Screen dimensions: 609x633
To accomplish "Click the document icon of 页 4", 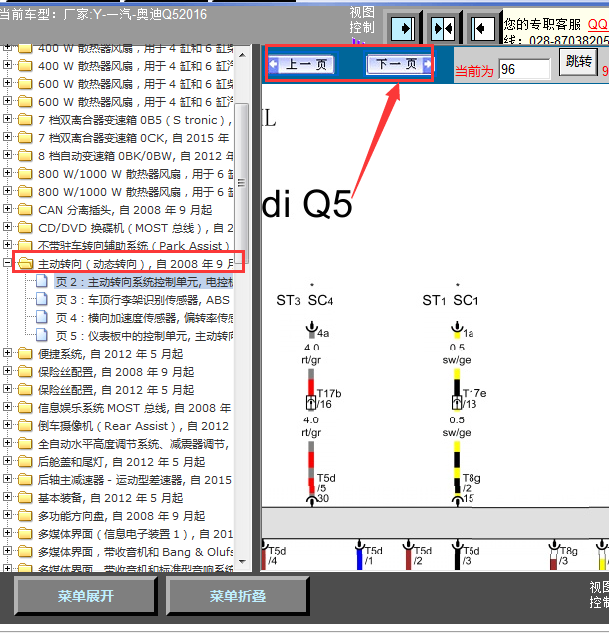I will [42, 317].
